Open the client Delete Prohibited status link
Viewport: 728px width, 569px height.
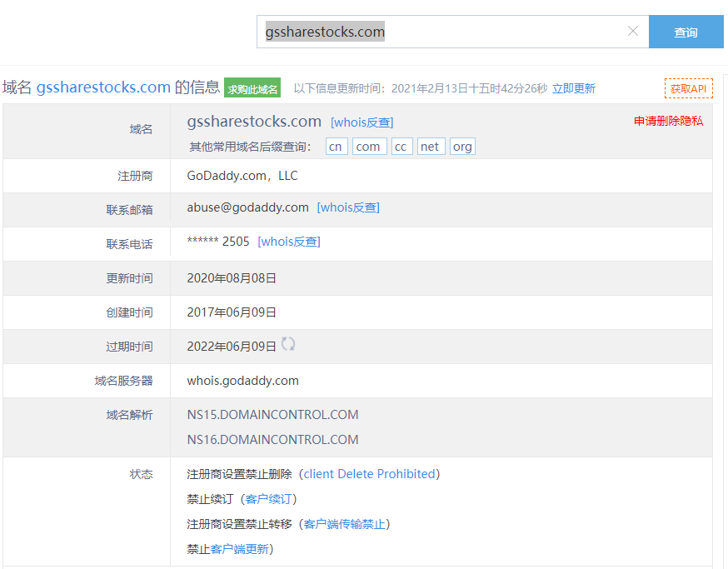tap(369, 474)
